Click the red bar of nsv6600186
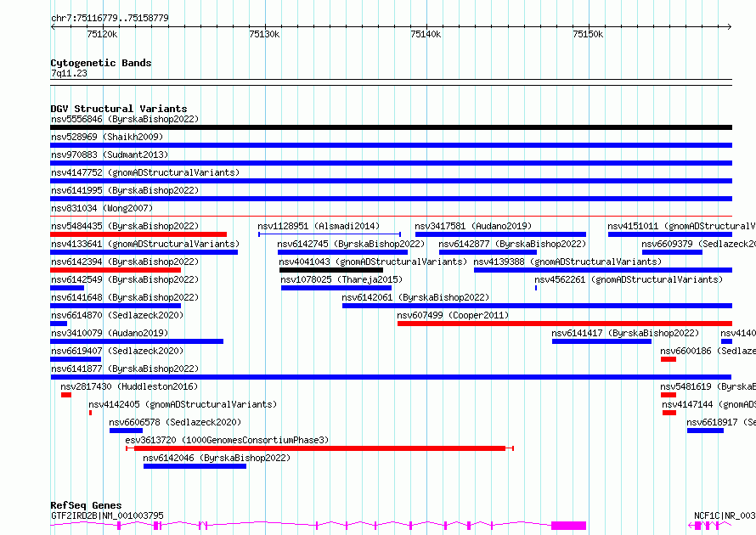Screen dimensions: 756x535 (669, 359)
